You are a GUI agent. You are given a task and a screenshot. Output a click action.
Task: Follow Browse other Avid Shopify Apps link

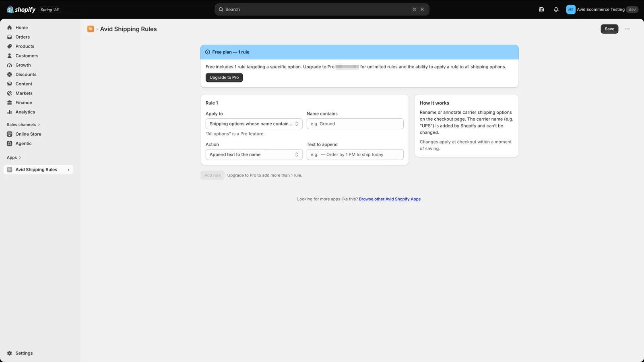(390, 199)
